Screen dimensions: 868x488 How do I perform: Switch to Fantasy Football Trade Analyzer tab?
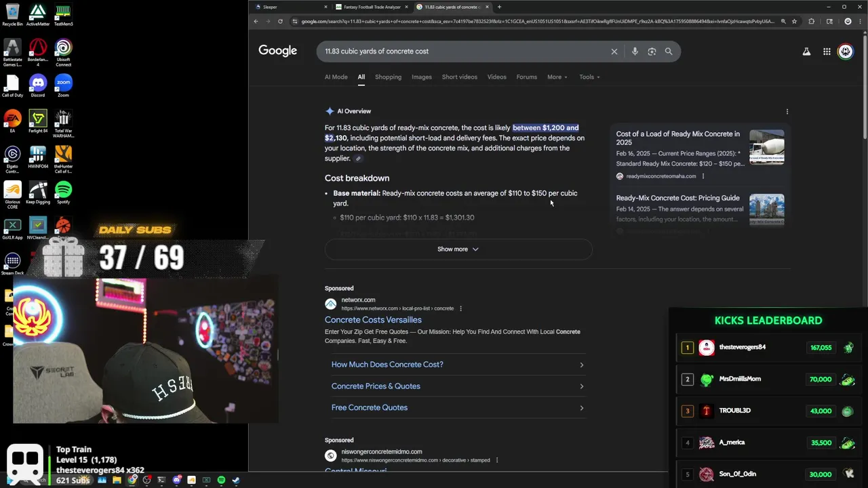click(372, 7)
